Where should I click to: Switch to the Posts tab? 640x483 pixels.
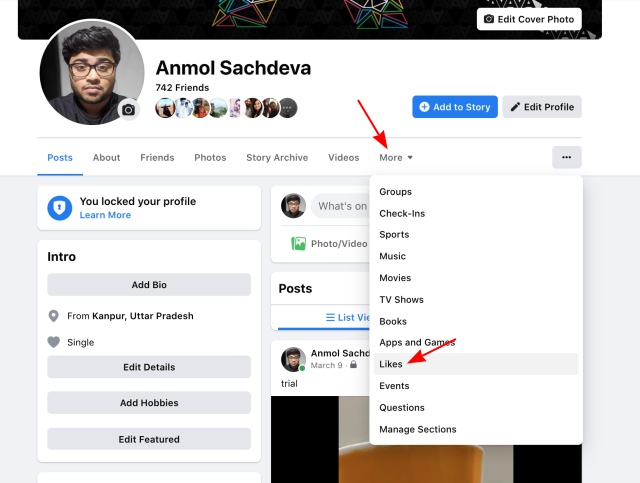point(60,158)
